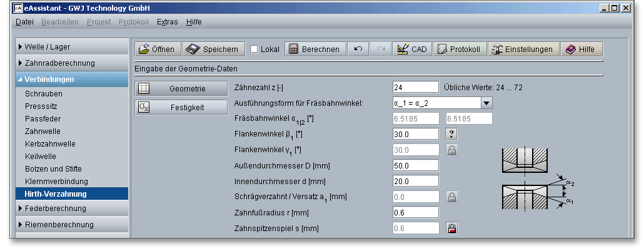Viewport: 644px width, 248px height.
Task: Open the Datei menu
Action: click(24, 22)
